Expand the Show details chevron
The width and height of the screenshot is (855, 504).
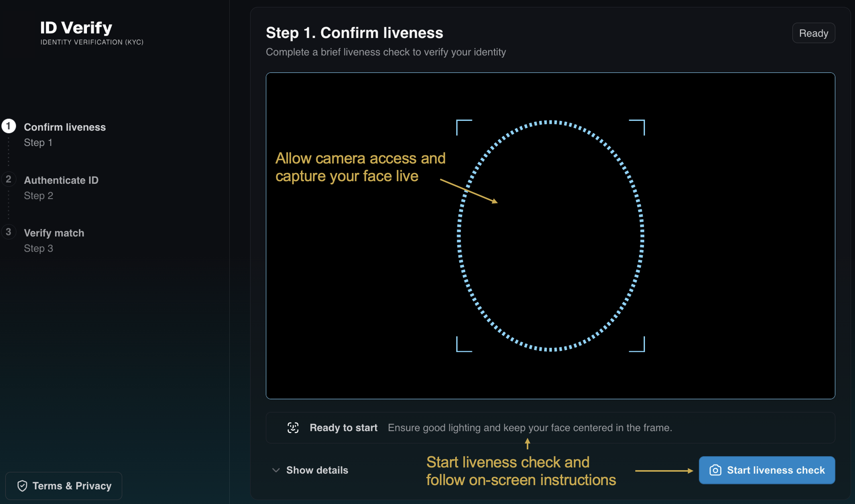click(x=276, y=470)
